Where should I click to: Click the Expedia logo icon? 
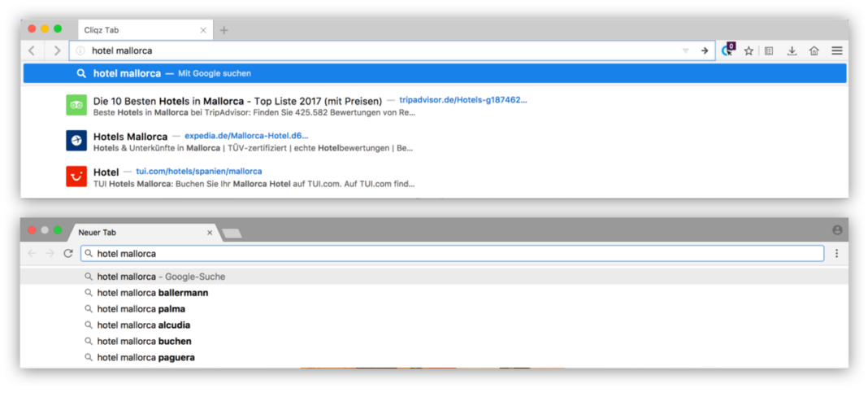coord(76,140)
